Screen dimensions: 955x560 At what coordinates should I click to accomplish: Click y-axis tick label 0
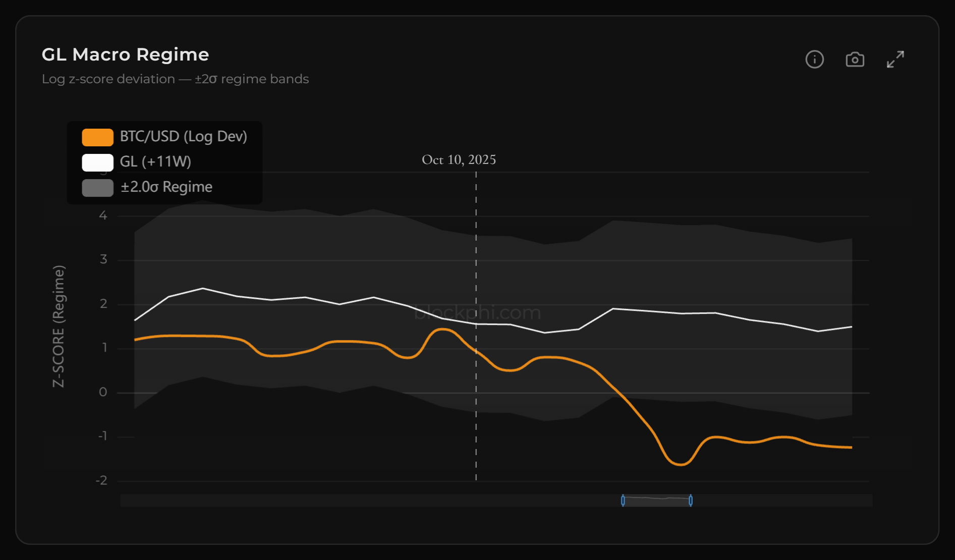[x=103, y=392]
